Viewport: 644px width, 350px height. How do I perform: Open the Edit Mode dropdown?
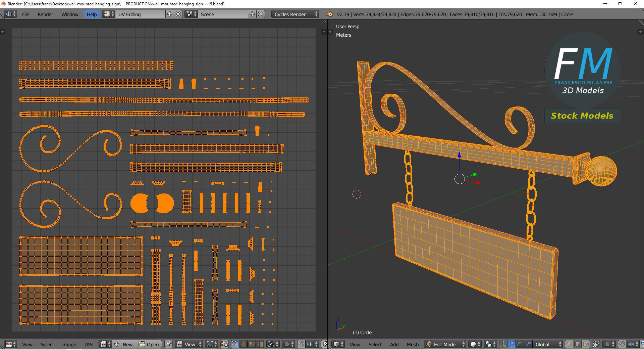[x=445, y=344]
